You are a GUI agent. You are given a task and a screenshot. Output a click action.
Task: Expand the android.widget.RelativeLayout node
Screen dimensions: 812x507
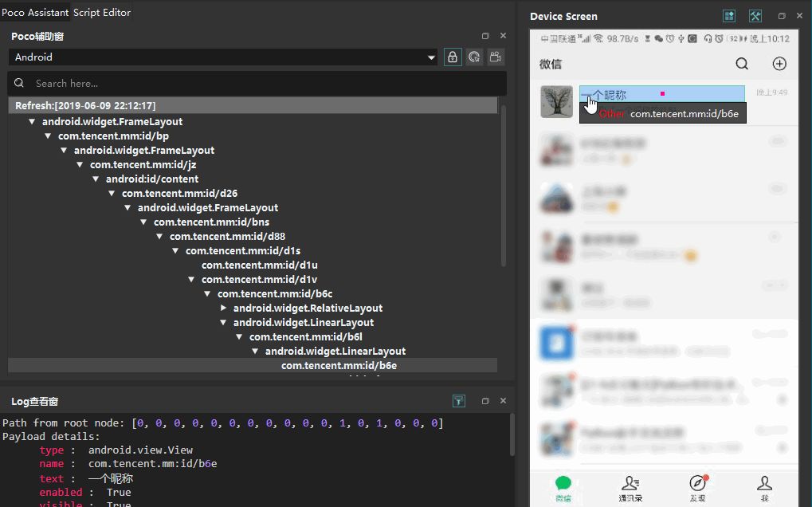(x=223, y=308)
